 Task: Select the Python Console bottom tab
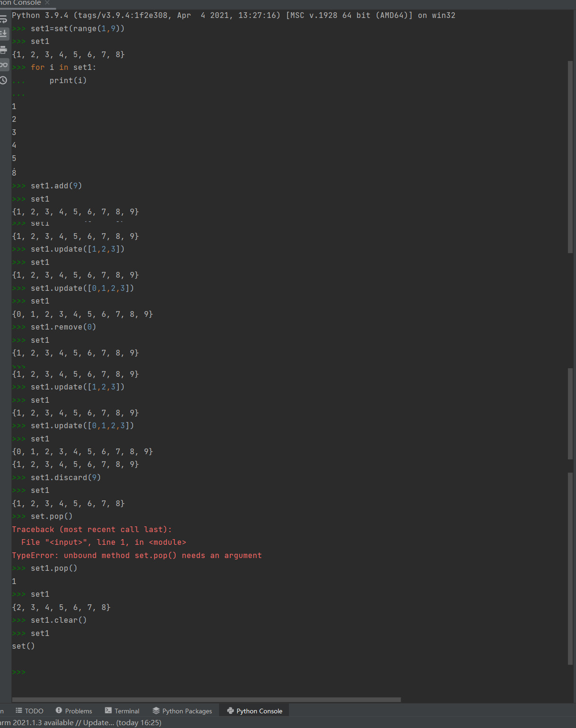coord(254,711)
